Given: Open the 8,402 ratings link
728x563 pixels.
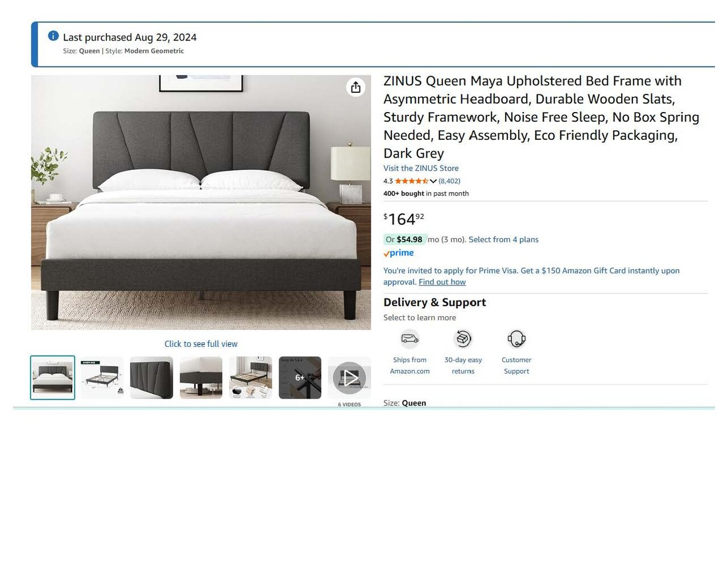Looking at the screenshot, I should (x=449, y=181).
